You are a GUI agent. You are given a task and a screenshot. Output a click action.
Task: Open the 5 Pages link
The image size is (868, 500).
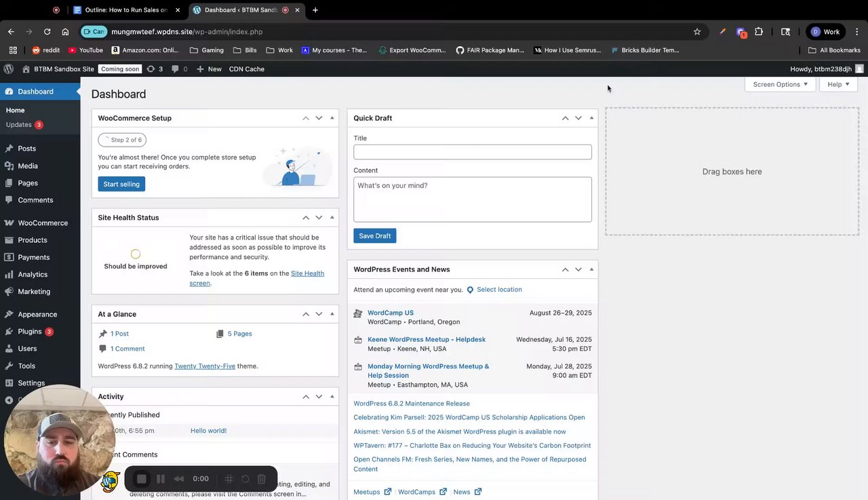(x=239, y=334)
